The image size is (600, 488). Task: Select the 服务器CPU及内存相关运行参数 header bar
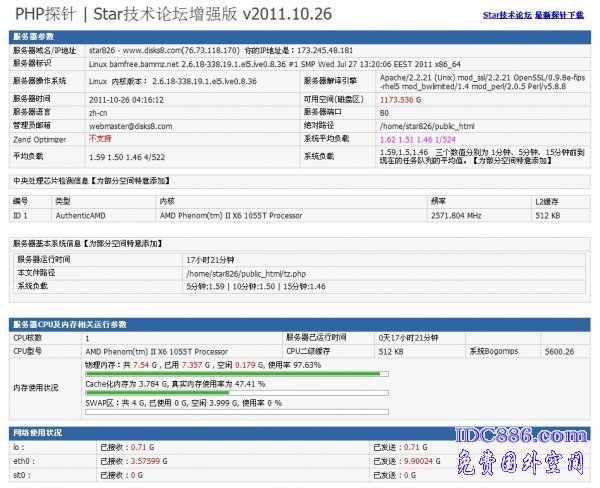click(68, 325)
